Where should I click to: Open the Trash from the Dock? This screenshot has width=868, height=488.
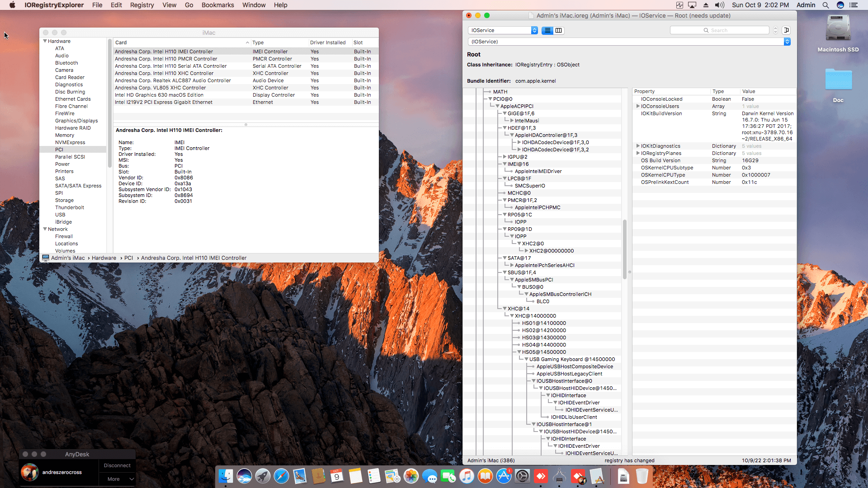coord(642,476)
